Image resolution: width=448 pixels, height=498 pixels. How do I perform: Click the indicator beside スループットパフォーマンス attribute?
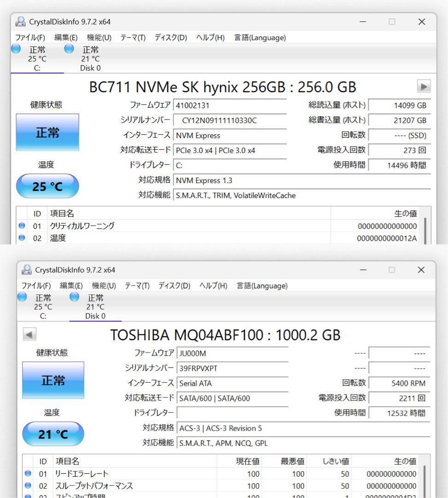(x=28, y=486)
